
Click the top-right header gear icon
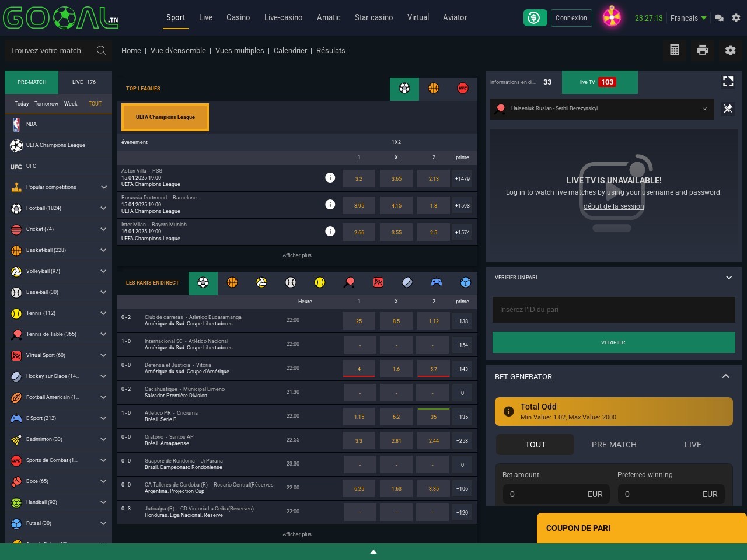coord(736,18)
